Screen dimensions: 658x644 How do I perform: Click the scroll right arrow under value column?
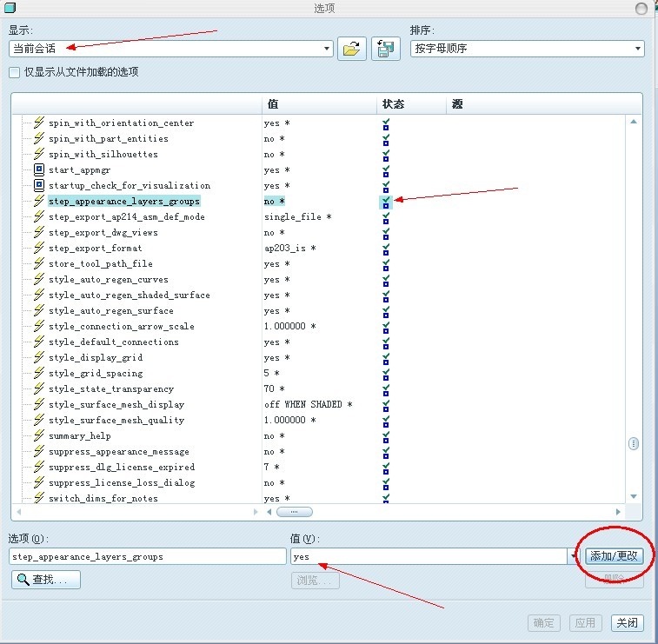618,512
